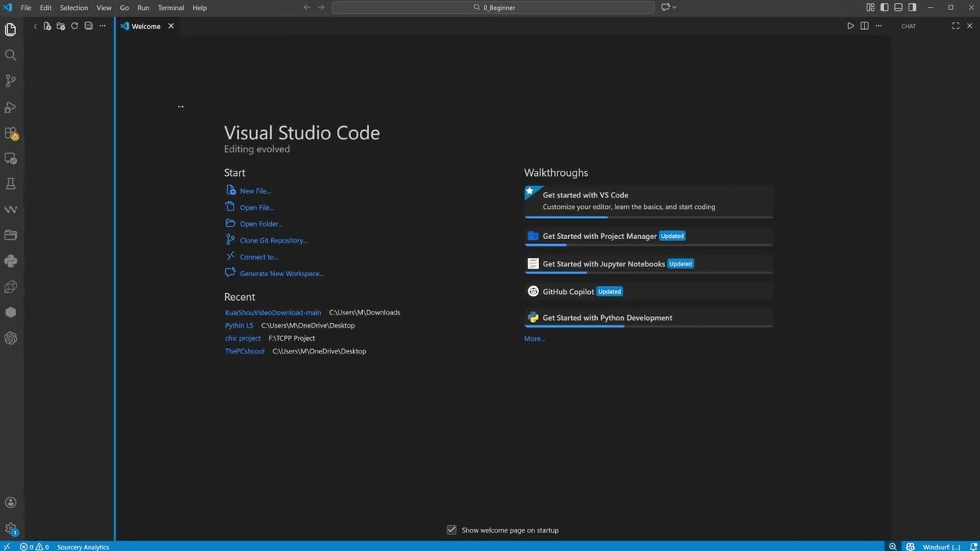980x551 pixels.
Task: Close the Welcome tab
Action: [x=171, y=26]
